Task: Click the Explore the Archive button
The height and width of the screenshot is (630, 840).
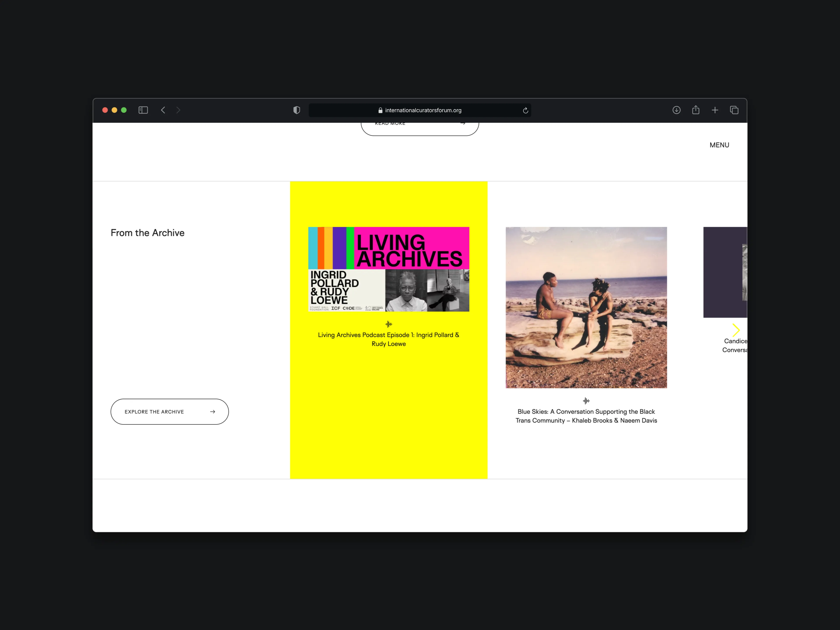Action: click(170, 412)
